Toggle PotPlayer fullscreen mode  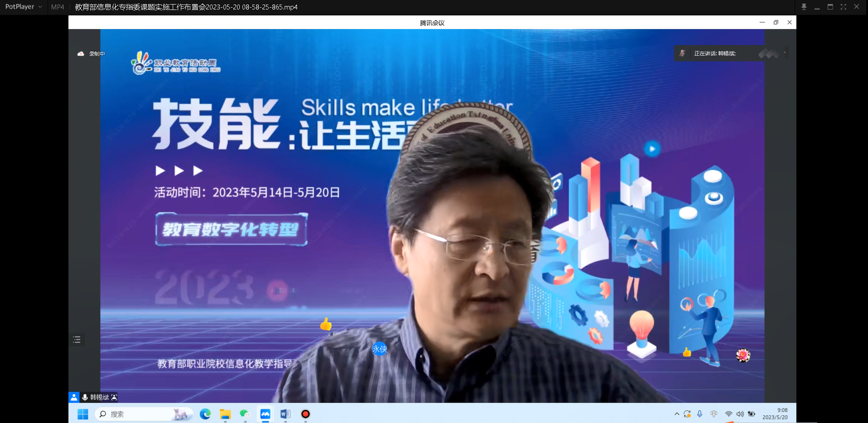843,7
